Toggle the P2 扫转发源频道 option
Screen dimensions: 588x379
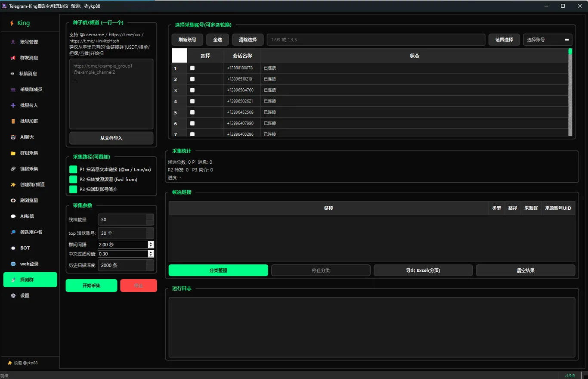tap(73, 179)
